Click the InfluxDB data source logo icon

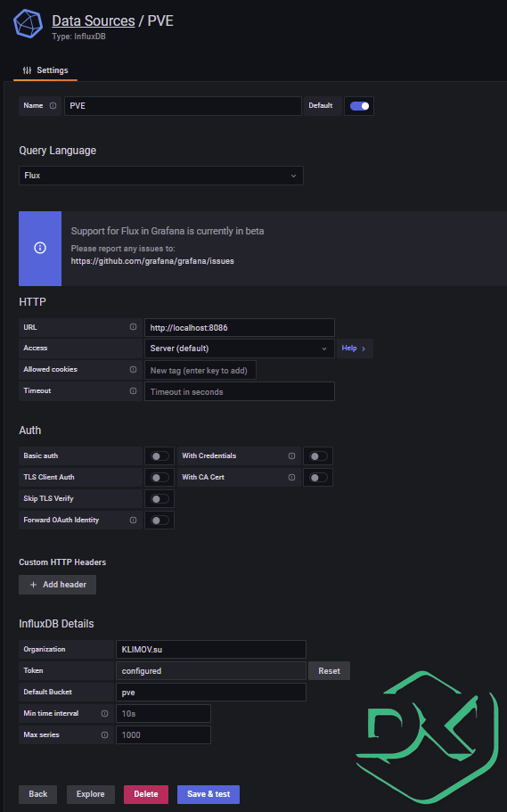28,24
